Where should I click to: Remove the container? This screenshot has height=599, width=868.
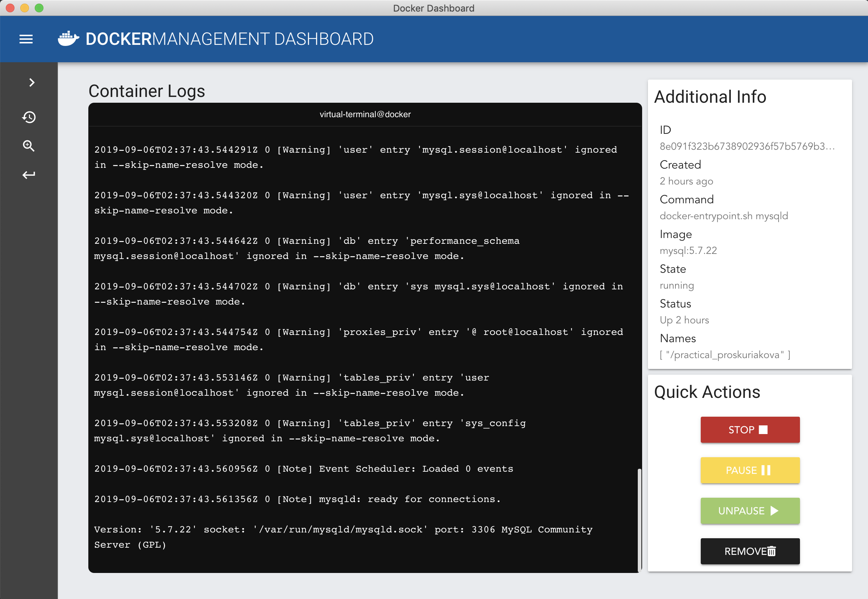750,551
